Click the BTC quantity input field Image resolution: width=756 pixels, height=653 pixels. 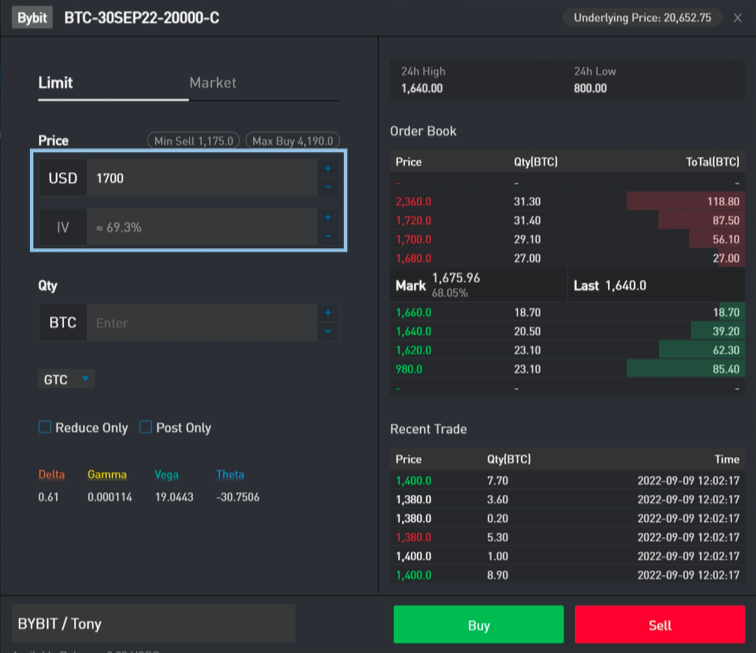tap(200, 323)
